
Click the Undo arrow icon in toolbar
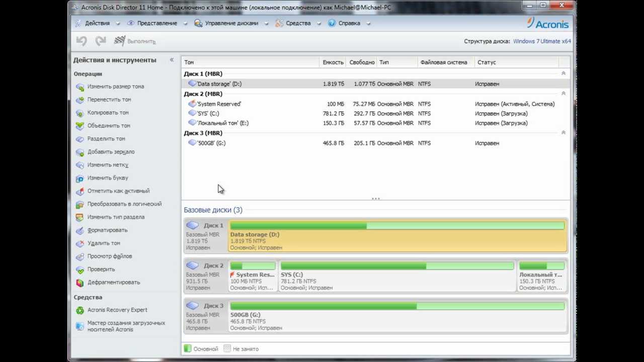click(82, 41)
